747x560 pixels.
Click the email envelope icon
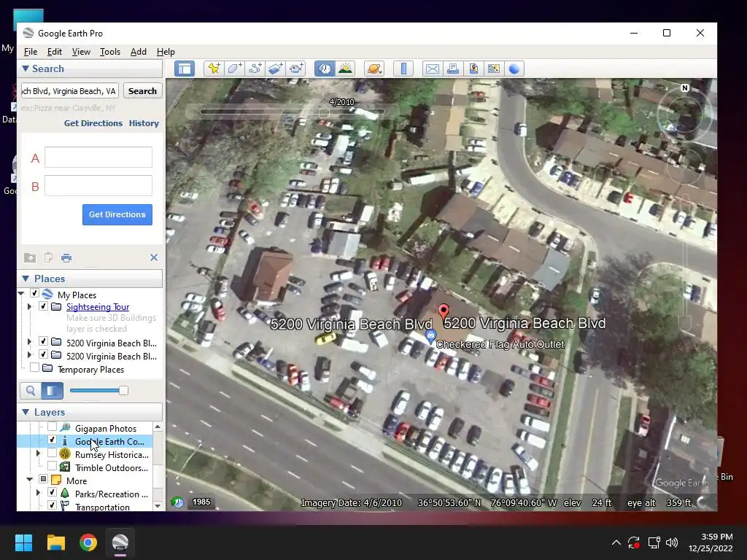tap(433, 69)
